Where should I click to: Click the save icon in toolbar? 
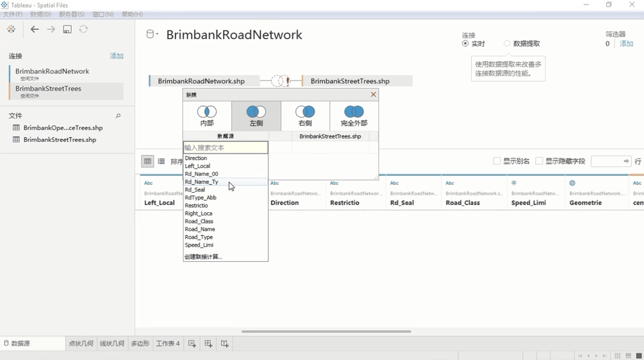point(67,30)
